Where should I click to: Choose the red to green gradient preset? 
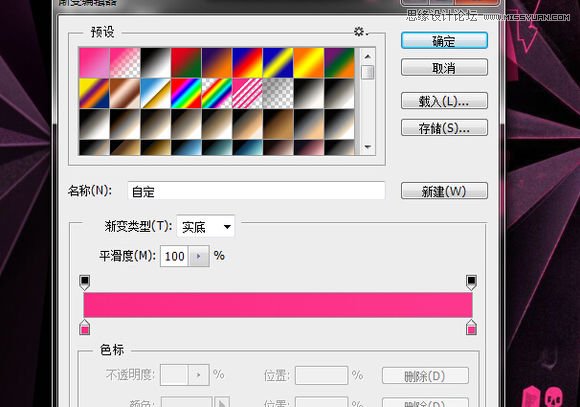186,63
